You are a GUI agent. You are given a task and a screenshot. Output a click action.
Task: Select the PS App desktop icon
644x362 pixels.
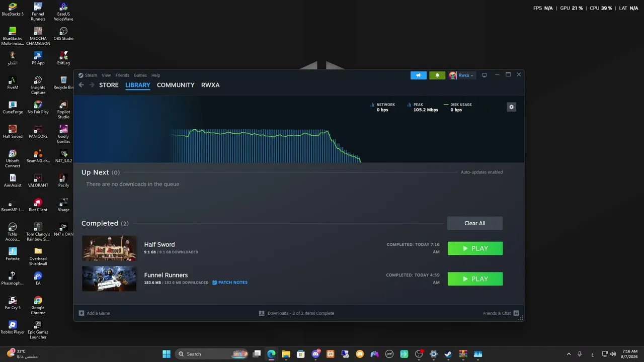pos(38,58)
